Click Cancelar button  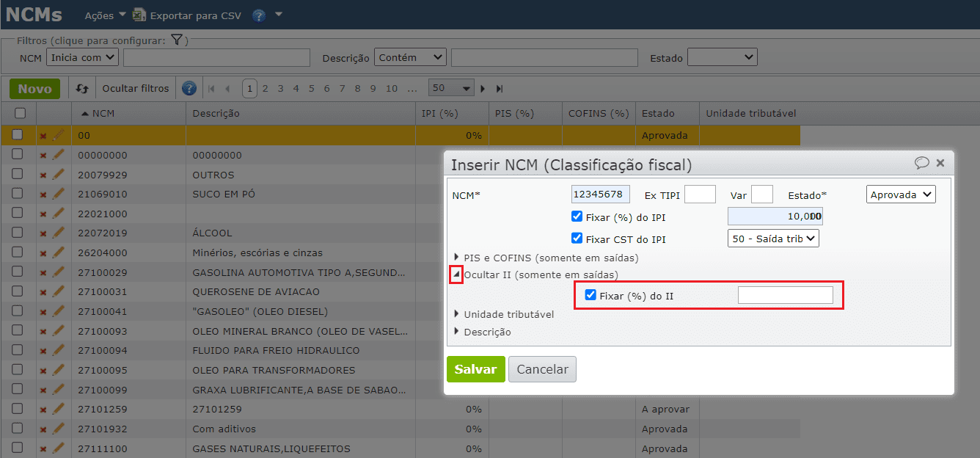[x=543, y=369]
